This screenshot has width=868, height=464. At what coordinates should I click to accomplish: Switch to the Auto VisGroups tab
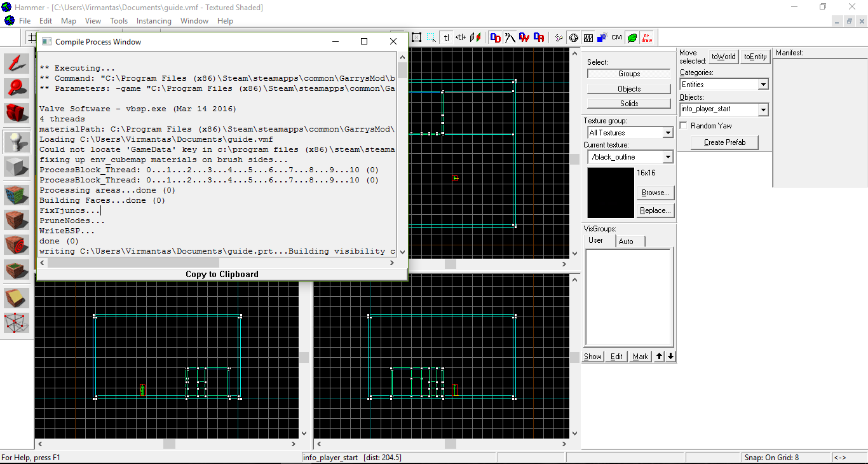point(626,242)
